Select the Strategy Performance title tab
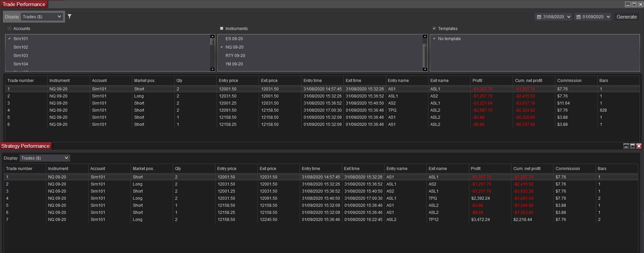Image resolution: width=644 pixels, height=253 pixels. pos(26,146)
